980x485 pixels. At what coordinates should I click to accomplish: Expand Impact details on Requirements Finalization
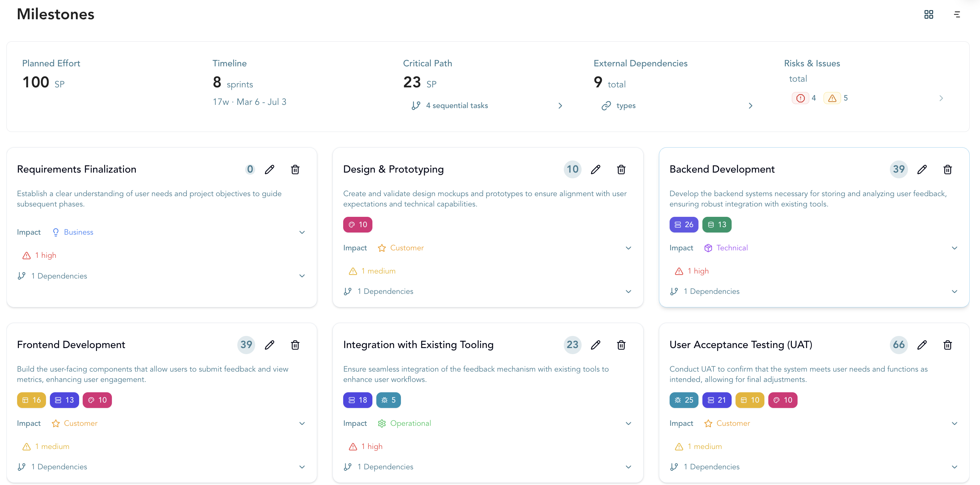pos(302,232)
